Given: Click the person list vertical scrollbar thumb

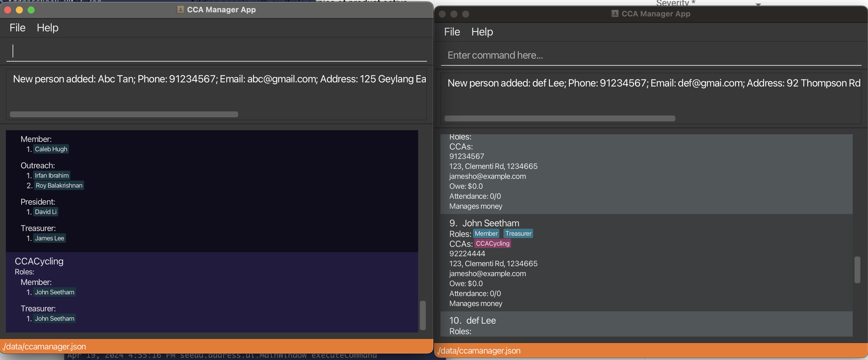Looking at the screenshot, I should tap(857, 269).
